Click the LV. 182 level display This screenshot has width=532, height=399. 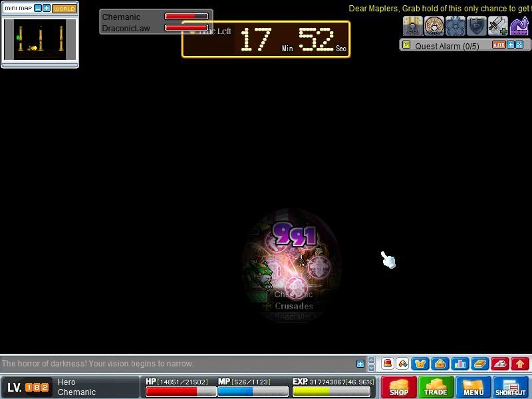(28, 387)
